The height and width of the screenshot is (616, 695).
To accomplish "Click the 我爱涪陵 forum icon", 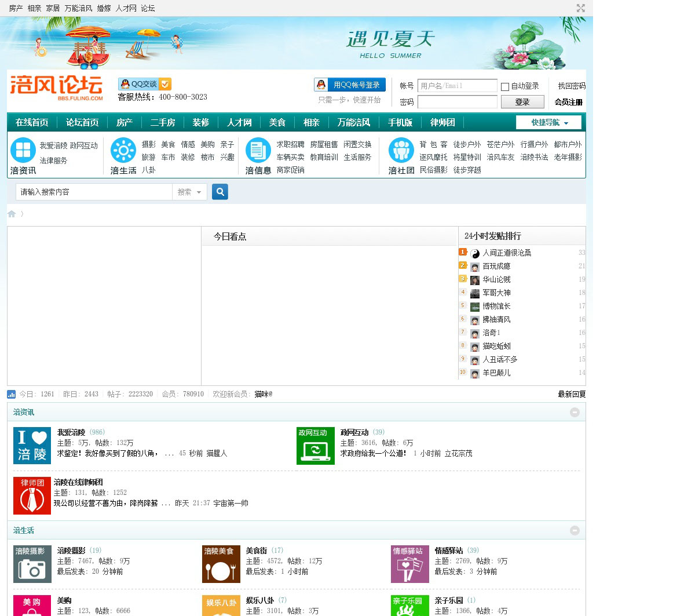I will (x=32, y=446).
